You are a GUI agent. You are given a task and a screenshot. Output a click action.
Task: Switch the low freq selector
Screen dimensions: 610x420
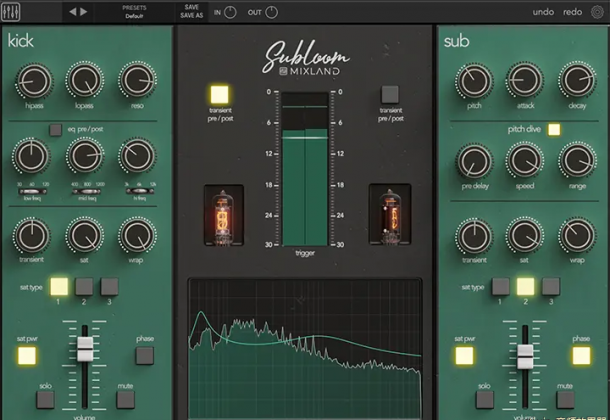click(33, 191)
